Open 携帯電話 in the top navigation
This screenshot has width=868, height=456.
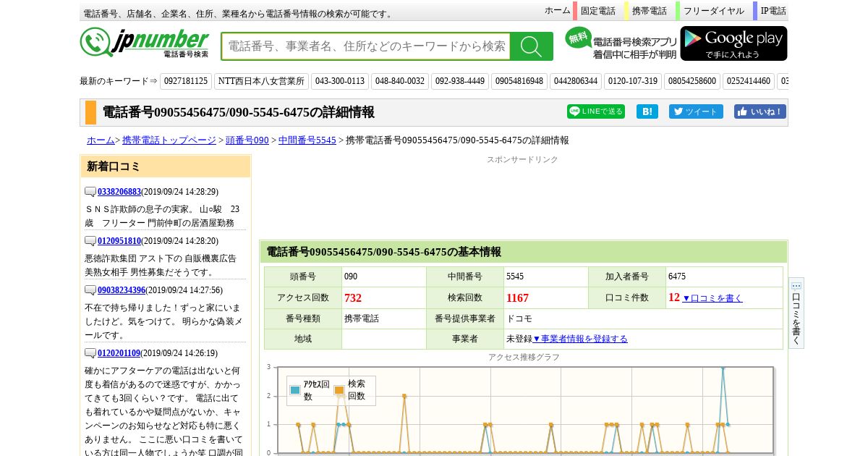point(649,11)
